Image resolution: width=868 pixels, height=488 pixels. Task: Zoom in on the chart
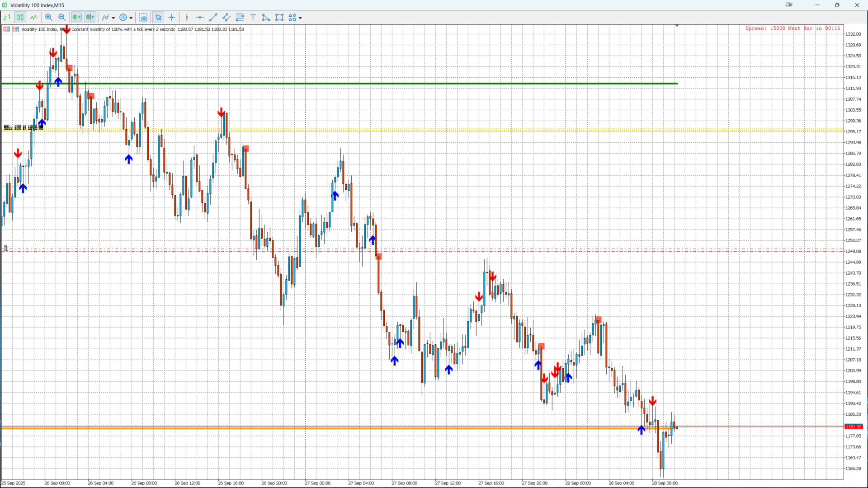point(49,18)
